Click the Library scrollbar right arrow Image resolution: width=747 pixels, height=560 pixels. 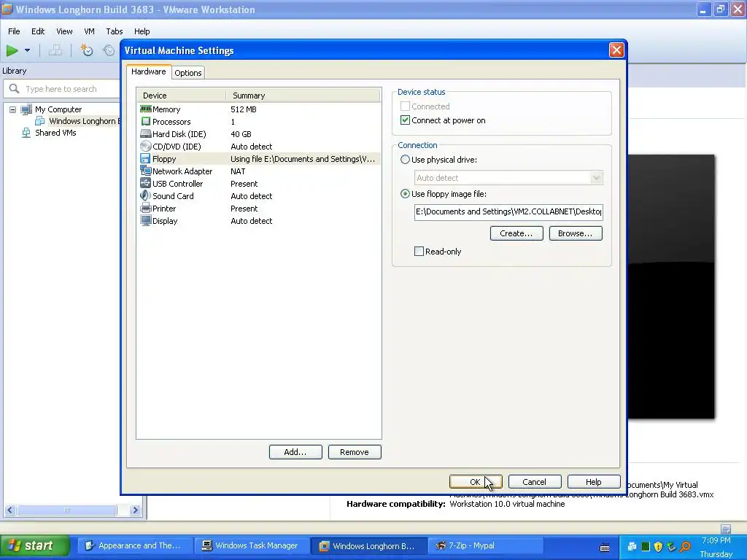click(135, 510)
